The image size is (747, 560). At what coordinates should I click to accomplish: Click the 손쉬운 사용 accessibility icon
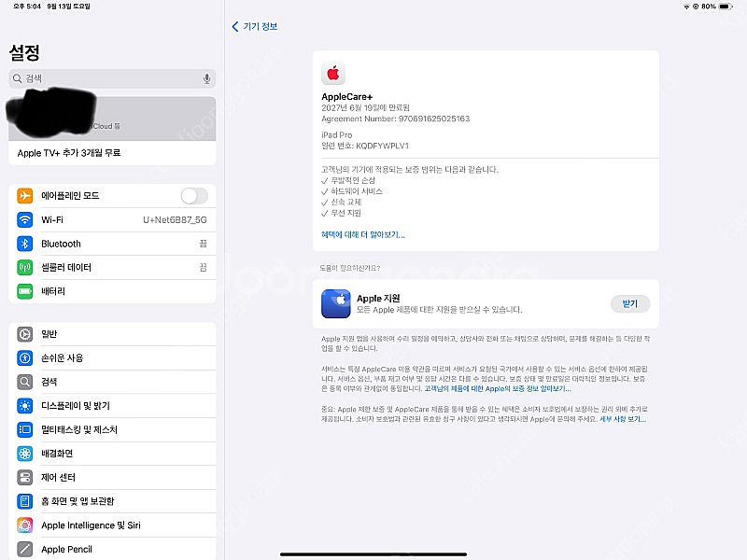click(25, 358)
